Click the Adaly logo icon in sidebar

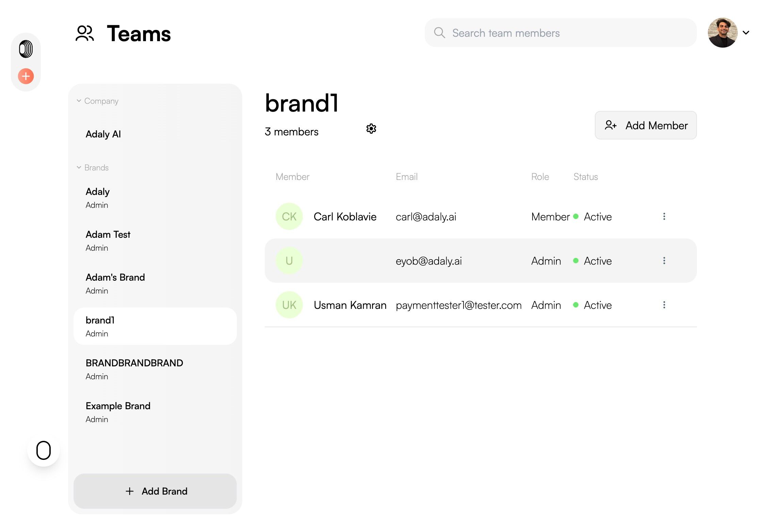point(26,49)
